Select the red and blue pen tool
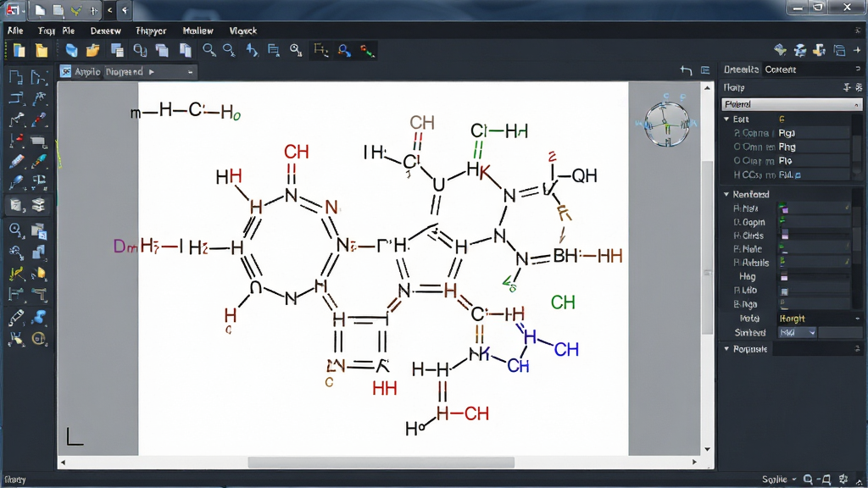Image resolution: width=868 pixels, height=488 pixels. (x=39, y=119)
